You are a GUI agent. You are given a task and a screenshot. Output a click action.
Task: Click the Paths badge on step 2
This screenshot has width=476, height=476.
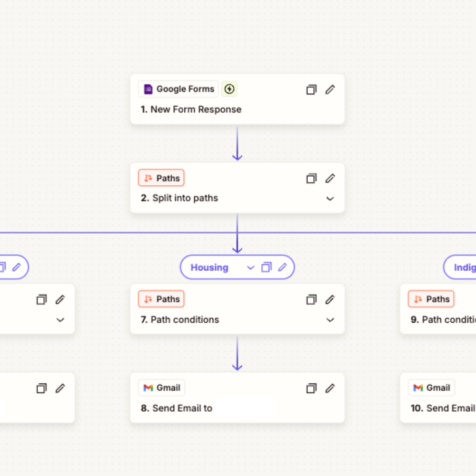tap(161, 178)
